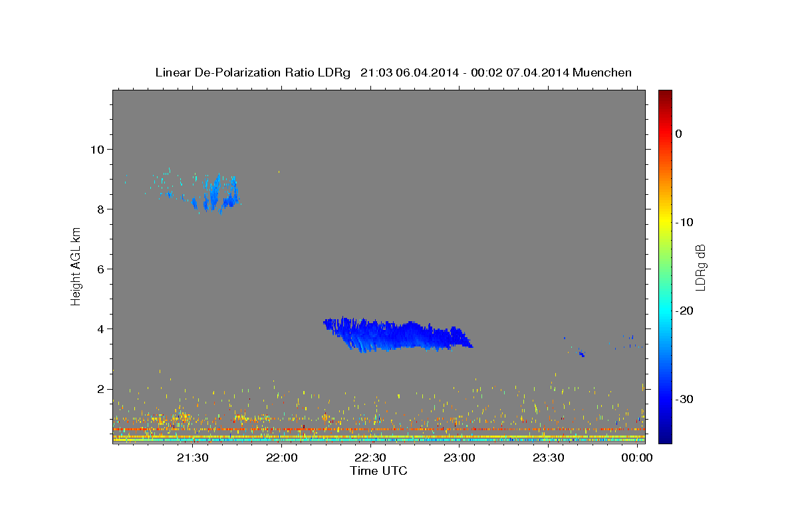Click the height tick label '10'
This screenshot has height=532, width=798.
pyautogui.click(x=97, y=149)
